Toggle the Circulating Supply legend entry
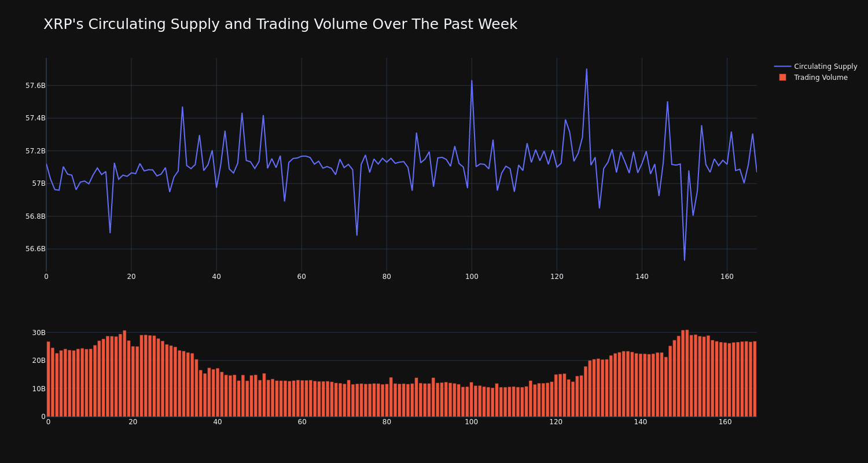Screen dimensions: 868x463 pyautogui.click(x=815, y=67)
